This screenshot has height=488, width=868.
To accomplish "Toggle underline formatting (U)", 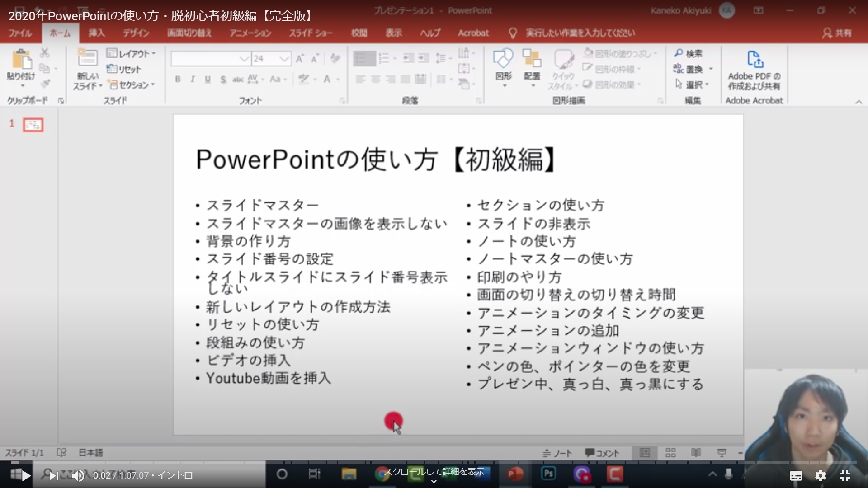I will point(208,80).
